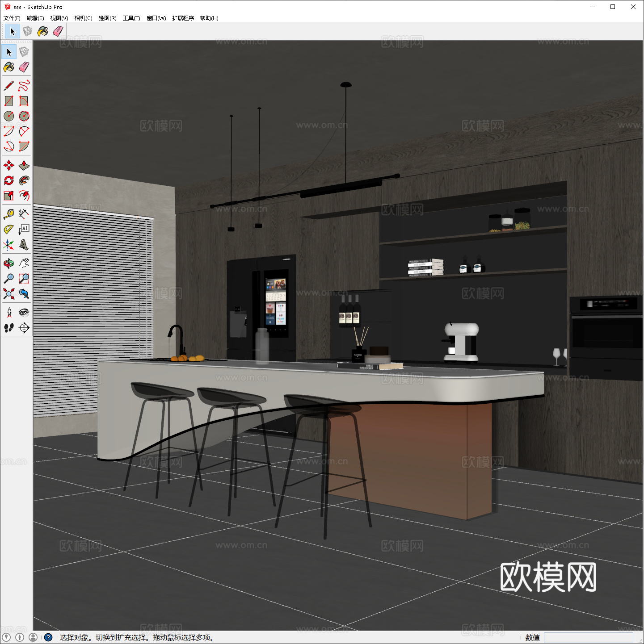Activate the Look Around eye tool
Screen dimensions: 644x644
(24, 312)
